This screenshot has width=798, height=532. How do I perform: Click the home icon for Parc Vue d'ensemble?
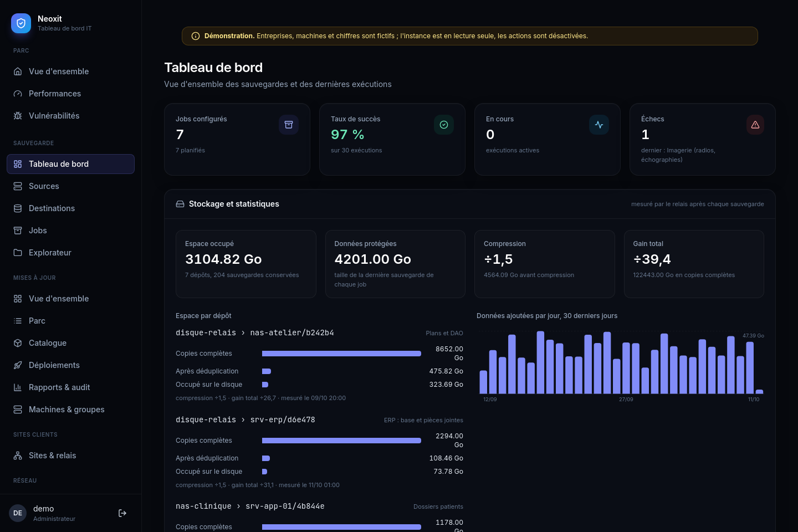click(18, 71)
